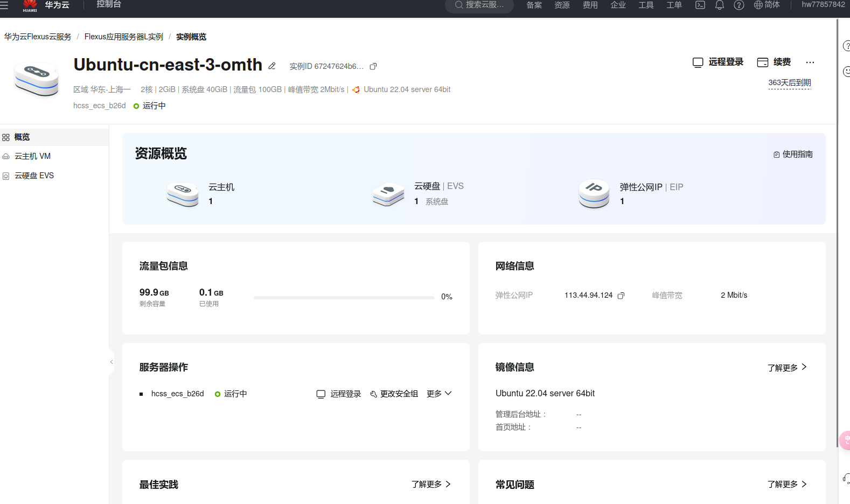Open the 使用指南 usage guide link
This screenshot has width=850, height=504.
coord(793,155)
